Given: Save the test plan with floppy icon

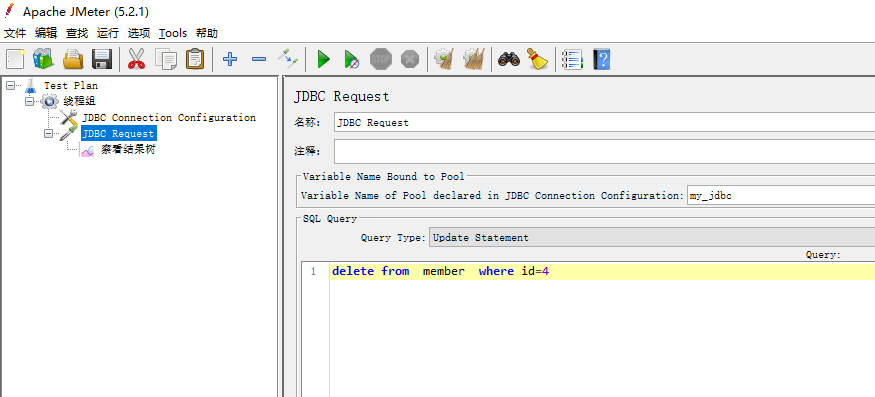Looking at the screenshot, I should click(102, 59).
